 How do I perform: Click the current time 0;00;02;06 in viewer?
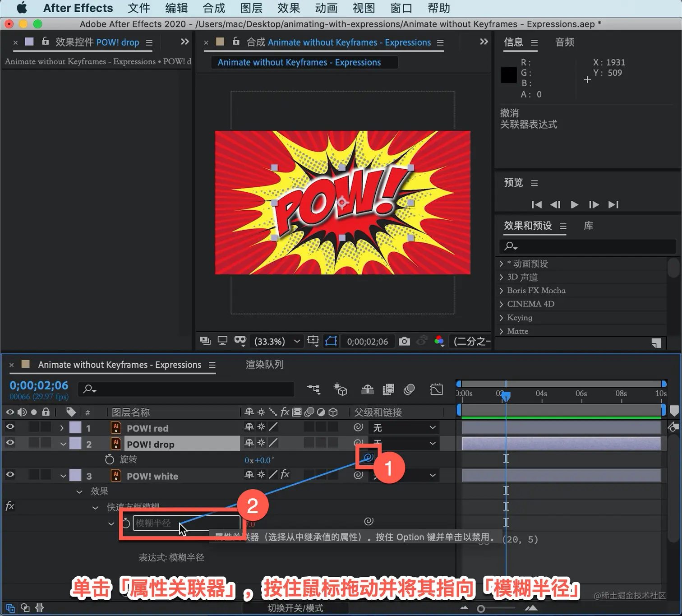pyautogui.click(x=367, y=342)
